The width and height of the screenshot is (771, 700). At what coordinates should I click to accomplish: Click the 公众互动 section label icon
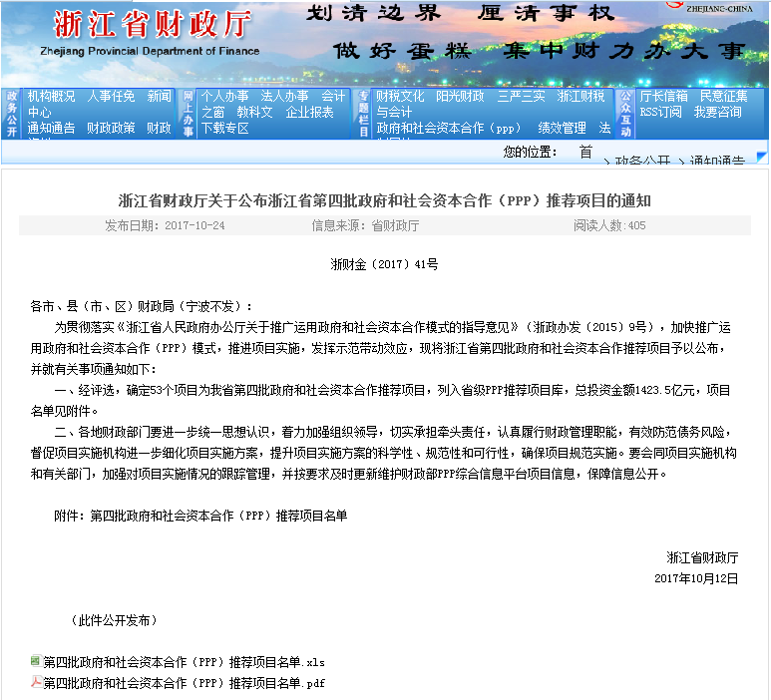pyautogui.click(x=625, y=113)
